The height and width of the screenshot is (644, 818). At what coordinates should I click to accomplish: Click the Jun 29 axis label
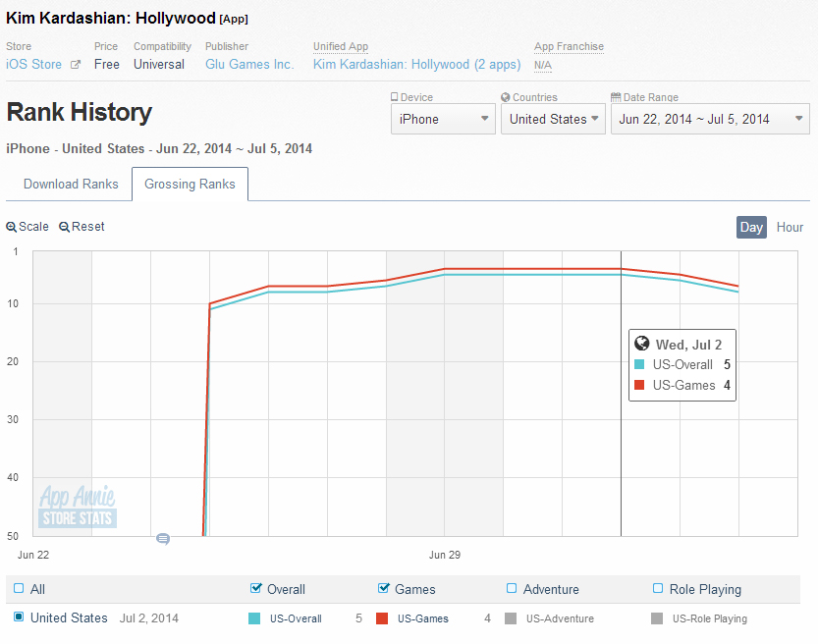[445, 555]
